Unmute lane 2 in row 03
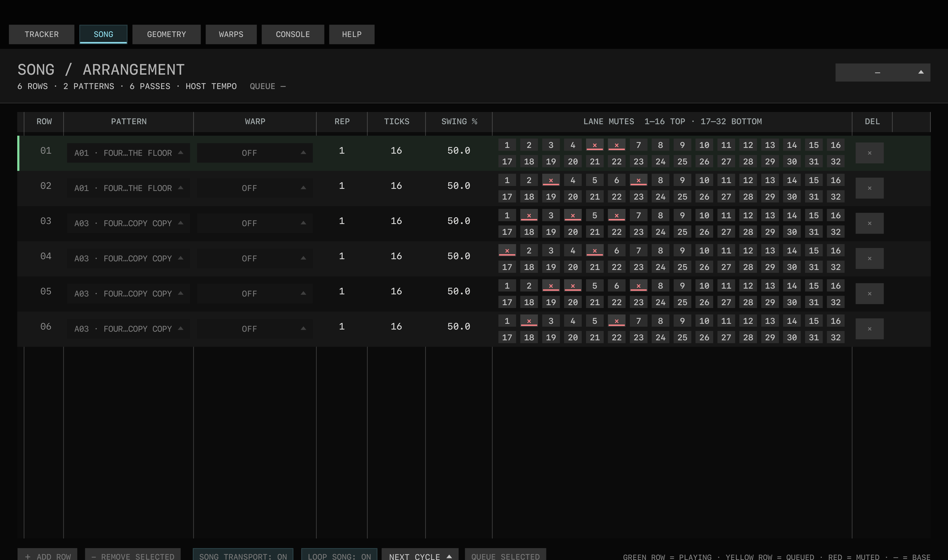Viewport: 948px width, 560px height. pos(529,215)
